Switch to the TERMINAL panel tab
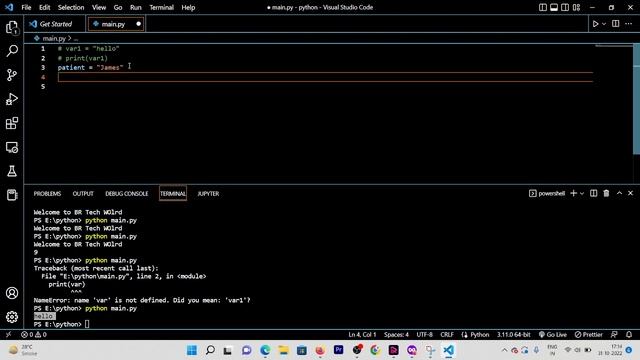Screen dimensions: 640x360 [x=173, y=193]
